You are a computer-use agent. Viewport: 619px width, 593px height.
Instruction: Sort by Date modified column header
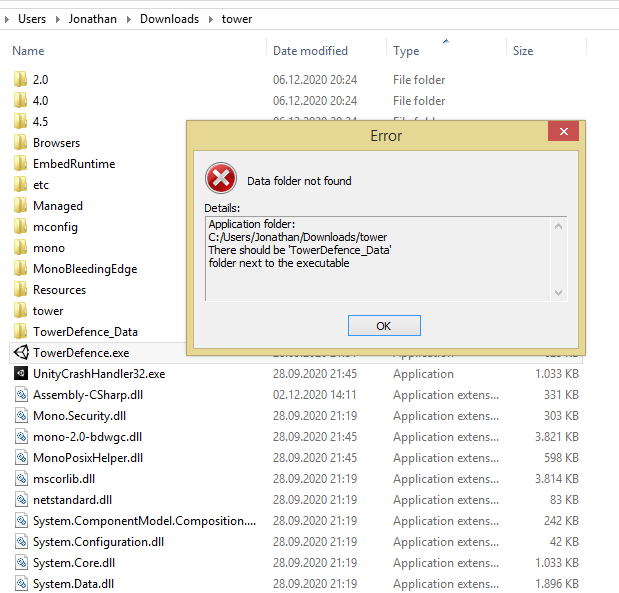click(x=310, y=51)
